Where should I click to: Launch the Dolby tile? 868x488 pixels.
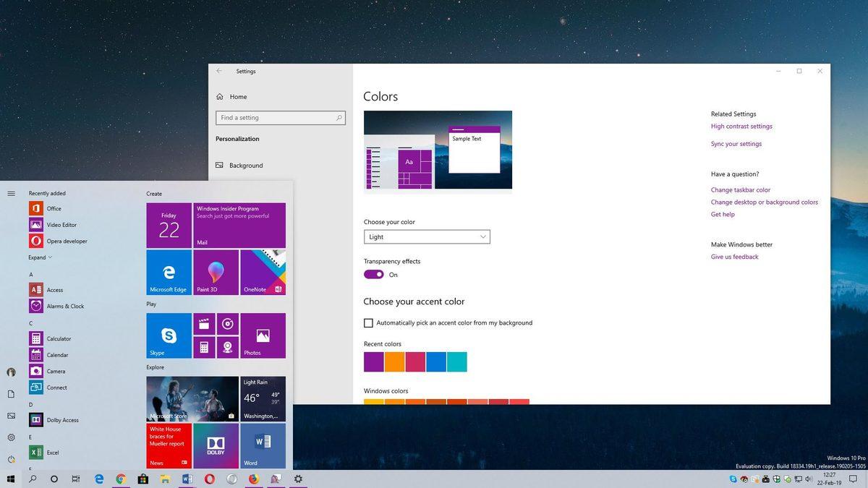point(216,446)
